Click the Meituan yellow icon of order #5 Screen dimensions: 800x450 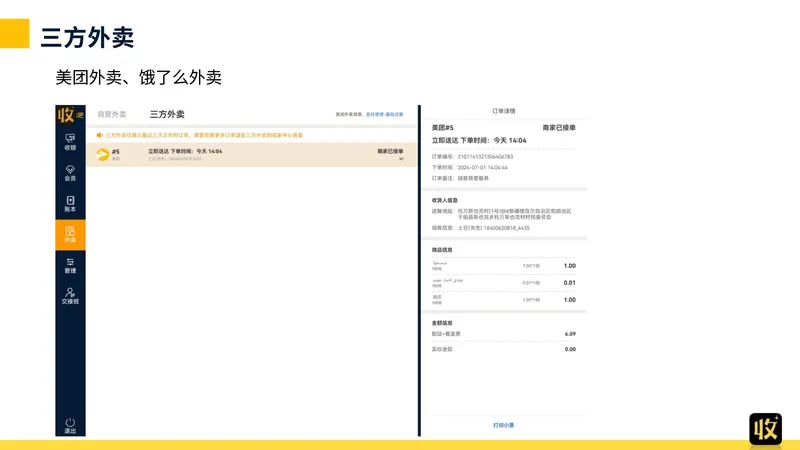coord(103,154)
